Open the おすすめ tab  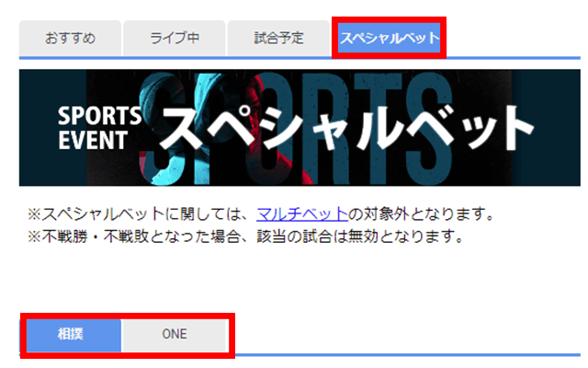70,39
